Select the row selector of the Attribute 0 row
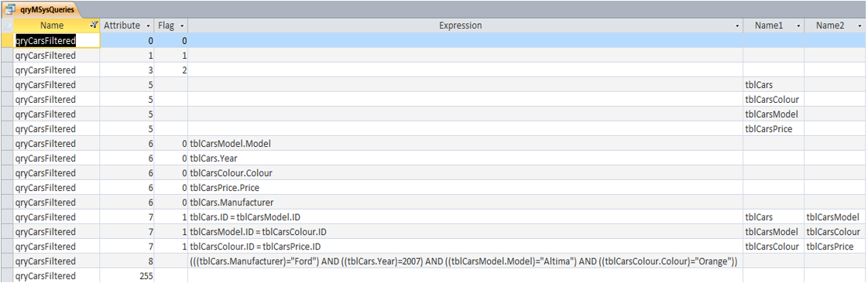868x286 pixels. pyautogui.click(x=7, y=40)
